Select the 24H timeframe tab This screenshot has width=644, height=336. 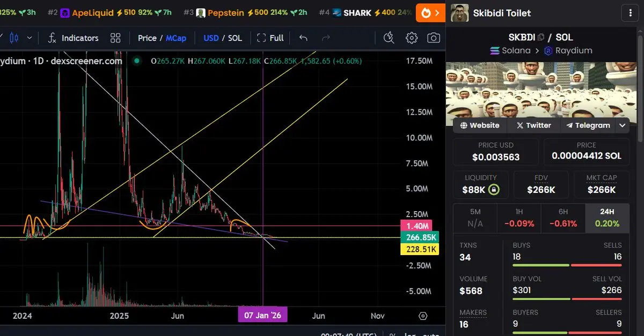[x=608, y=218]
